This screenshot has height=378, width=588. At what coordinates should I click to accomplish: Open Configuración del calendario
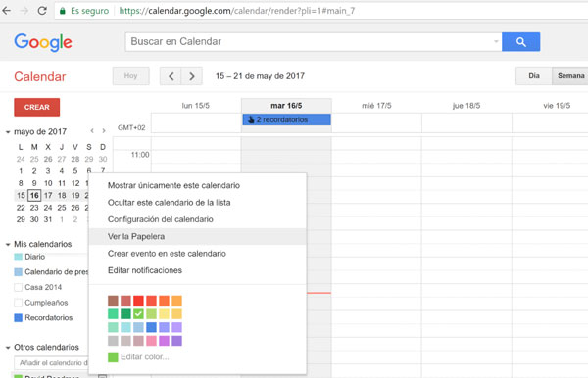tap(198, 219)
